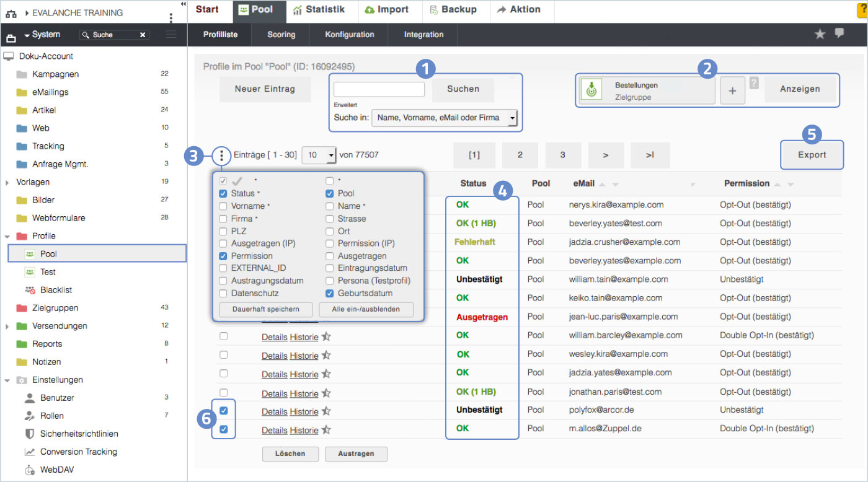This screenshot has width=868, height=482.
Task: Click the WebDAV icon in sidebar
Action: pyautogui.click(x=30, y=470)
